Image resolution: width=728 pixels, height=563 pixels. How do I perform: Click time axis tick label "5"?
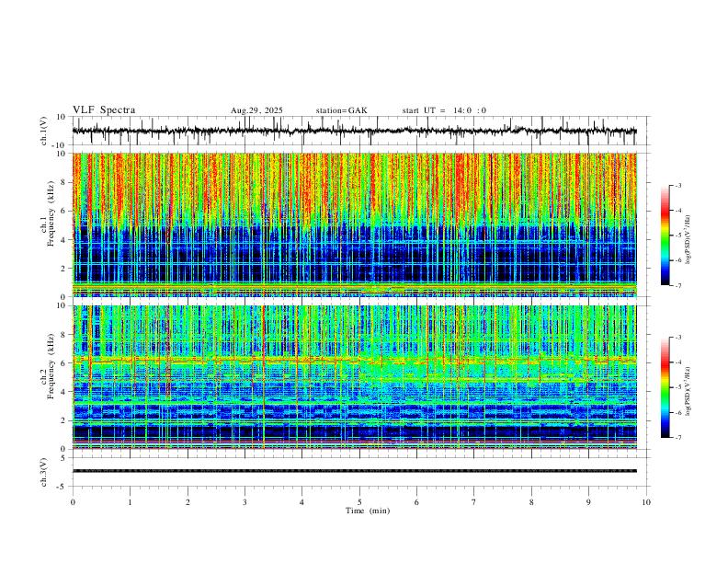coord(359,502)
